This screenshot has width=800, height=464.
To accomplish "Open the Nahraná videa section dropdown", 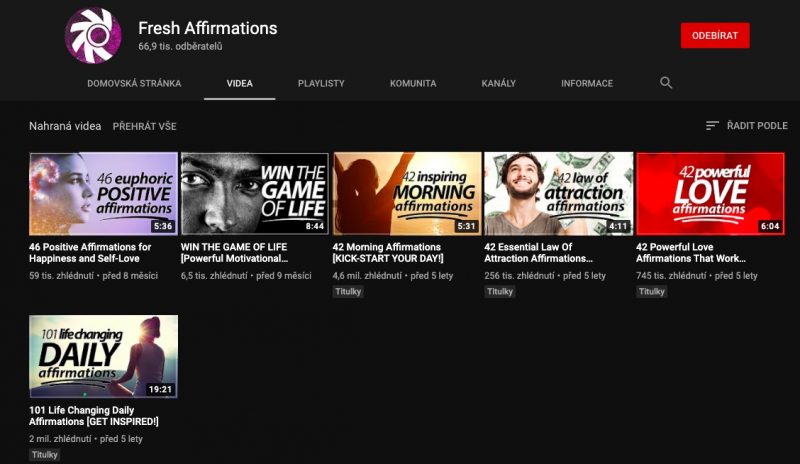I will coord(65,126).
